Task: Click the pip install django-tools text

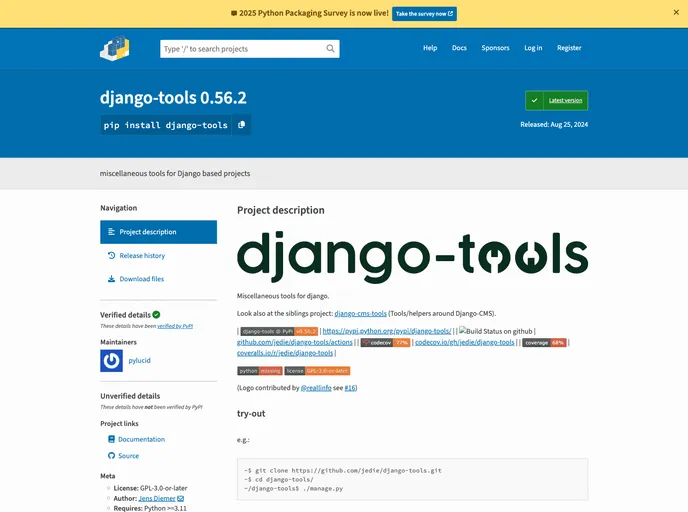Action: pos(165,125)
